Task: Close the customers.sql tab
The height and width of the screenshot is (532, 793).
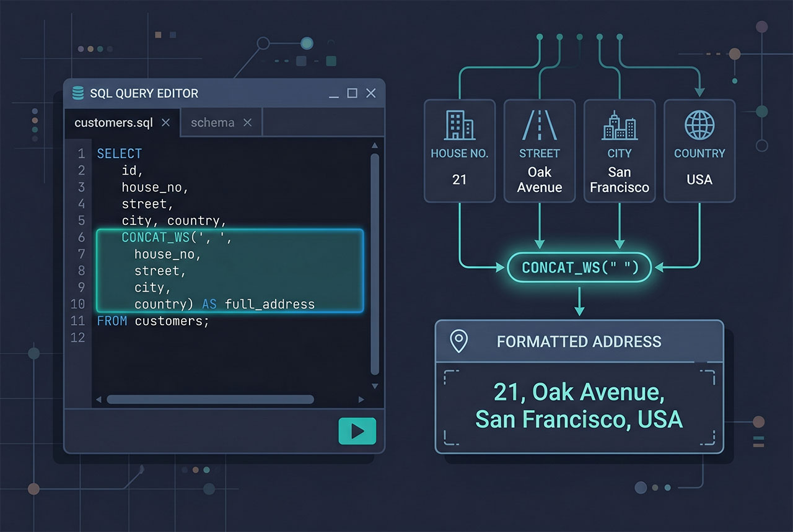Action: (165, 123)
